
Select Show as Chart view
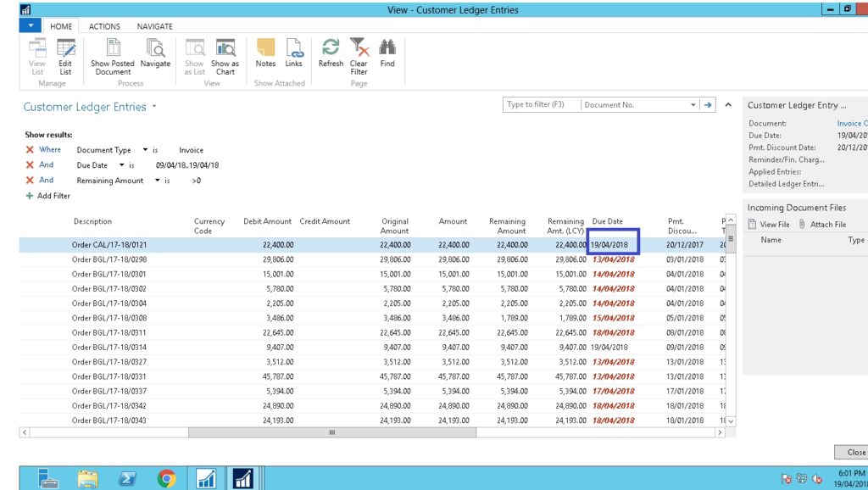(225, 56)
